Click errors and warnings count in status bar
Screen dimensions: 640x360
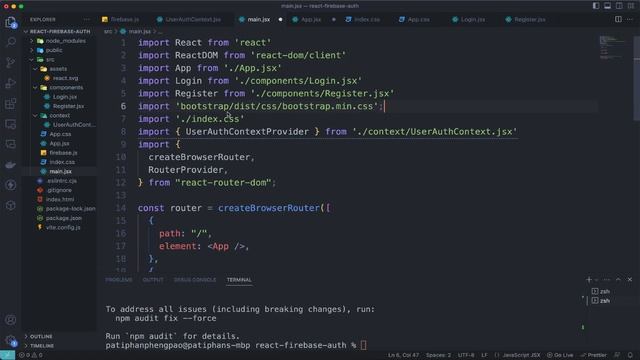[31, 355]
